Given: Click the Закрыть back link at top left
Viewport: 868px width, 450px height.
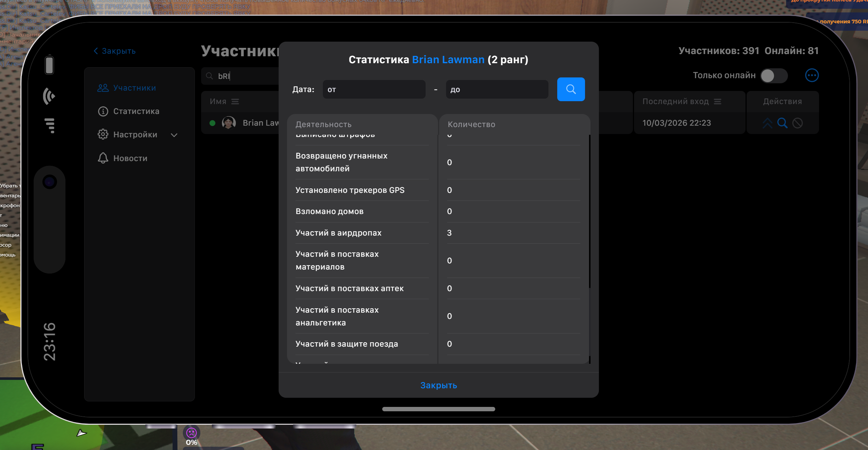Looking at the screenshot, I should [115, 51].
